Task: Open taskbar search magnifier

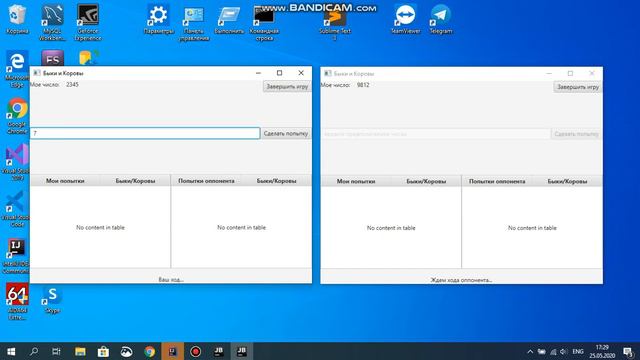Action: [34, 351]
